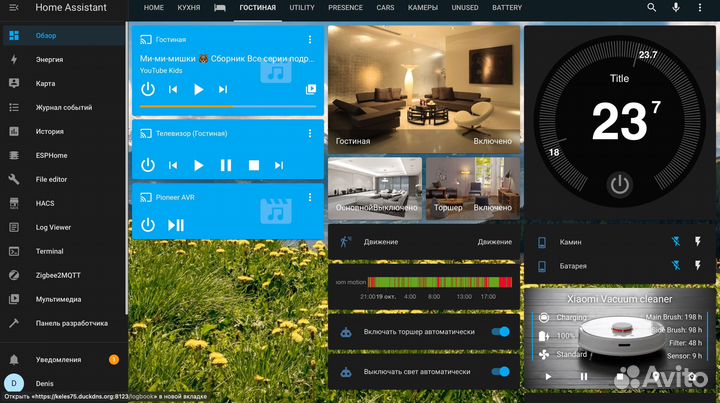Click the microphone voice assistant icon

point(677,8)
